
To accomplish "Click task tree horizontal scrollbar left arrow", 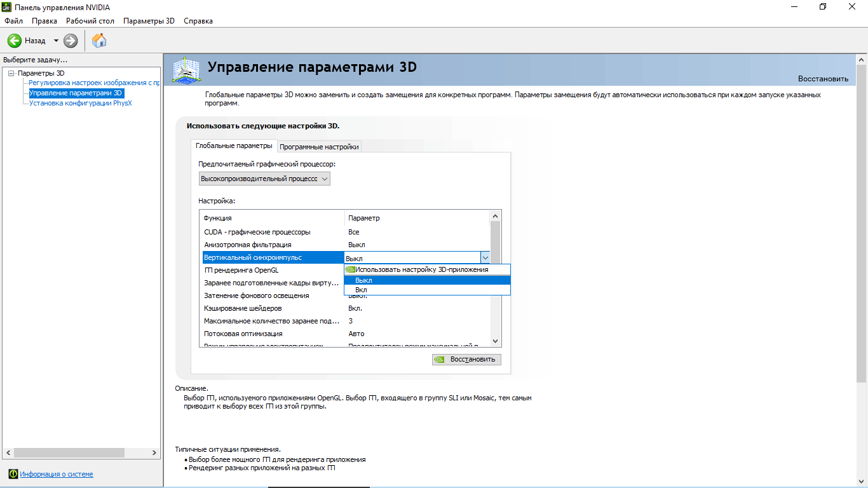I will point(8,453).
